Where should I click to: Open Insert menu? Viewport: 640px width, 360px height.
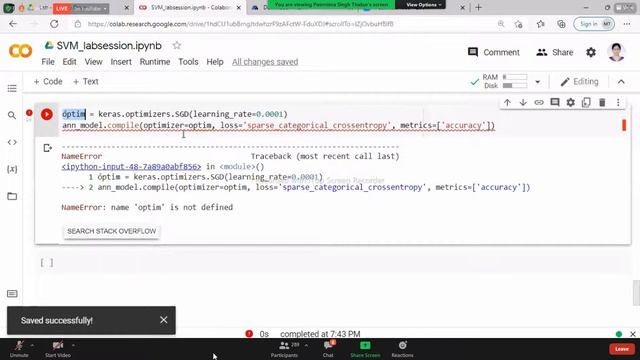tap(121, 62)
